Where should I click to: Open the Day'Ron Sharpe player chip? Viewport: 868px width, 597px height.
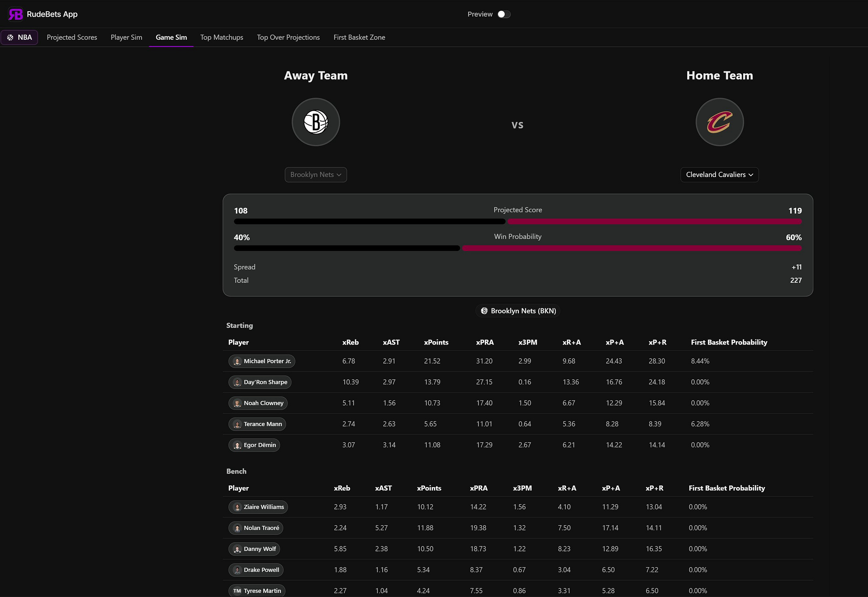260,382
